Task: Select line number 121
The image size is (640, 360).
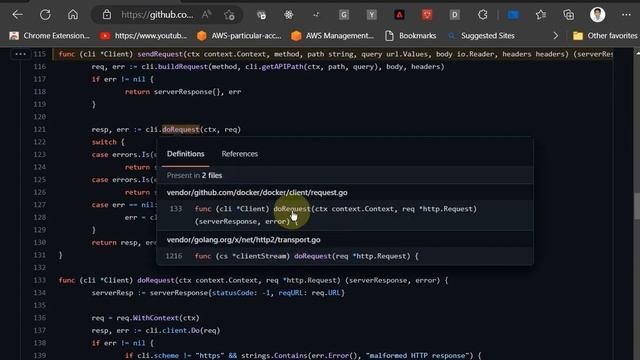Action: click(40, 129)
